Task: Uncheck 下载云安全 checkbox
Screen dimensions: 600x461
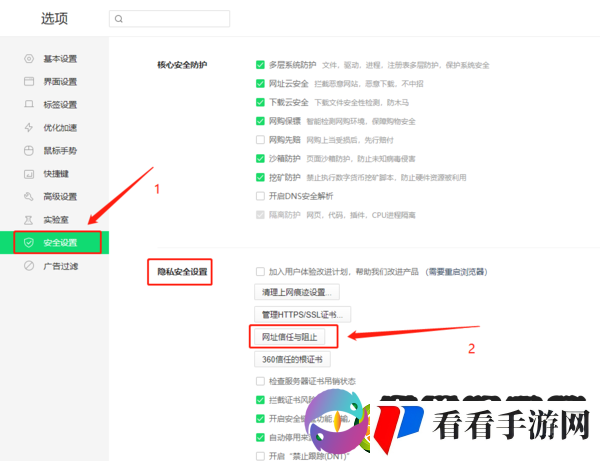Action: click(260, 102)
